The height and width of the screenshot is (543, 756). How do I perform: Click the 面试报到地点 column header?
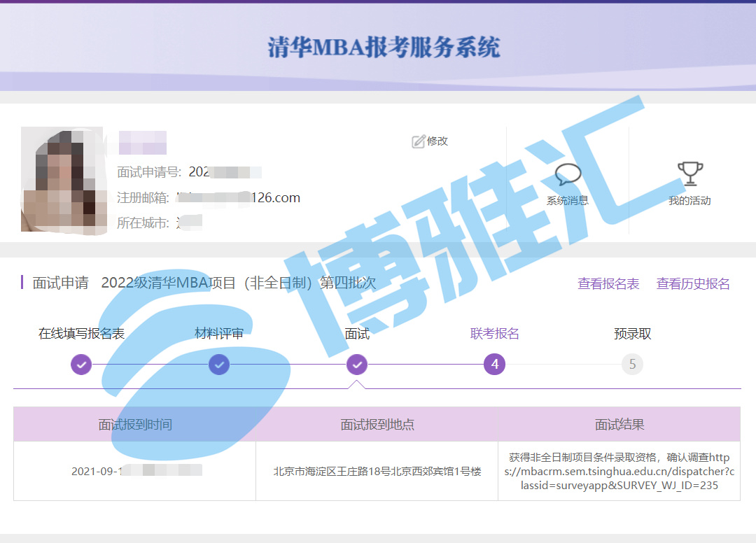point(377,425)
